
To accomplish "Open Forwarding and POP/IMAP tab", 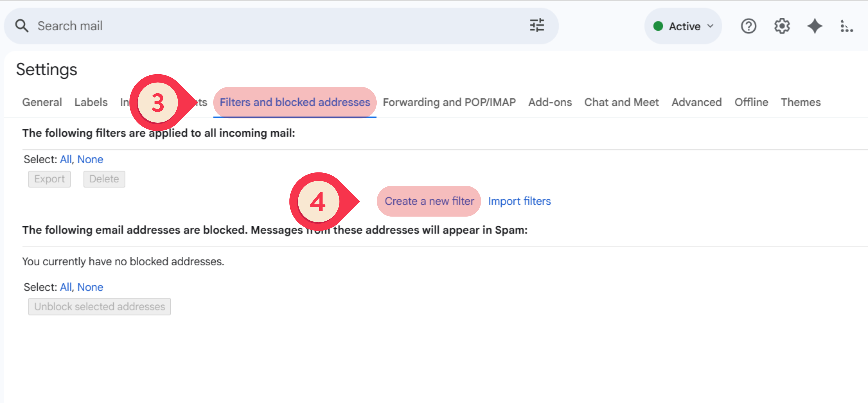I will pos(449,102).
